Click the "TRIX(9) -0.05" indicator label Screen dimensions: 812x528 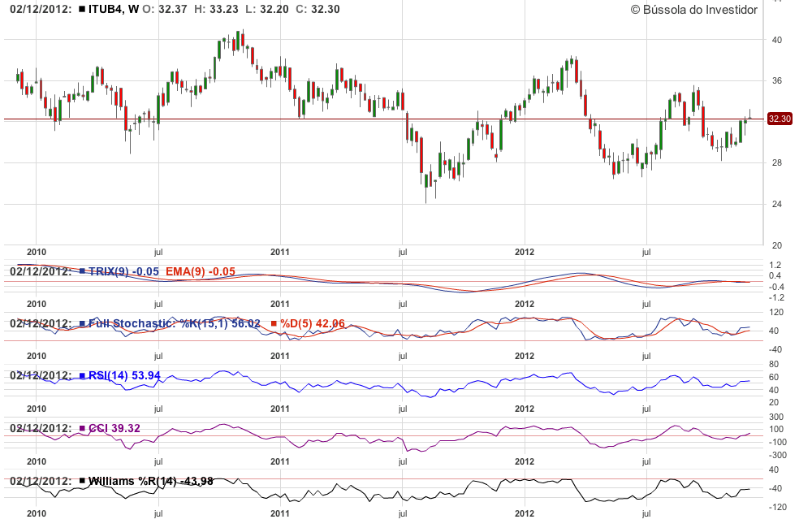coord(123,271)
